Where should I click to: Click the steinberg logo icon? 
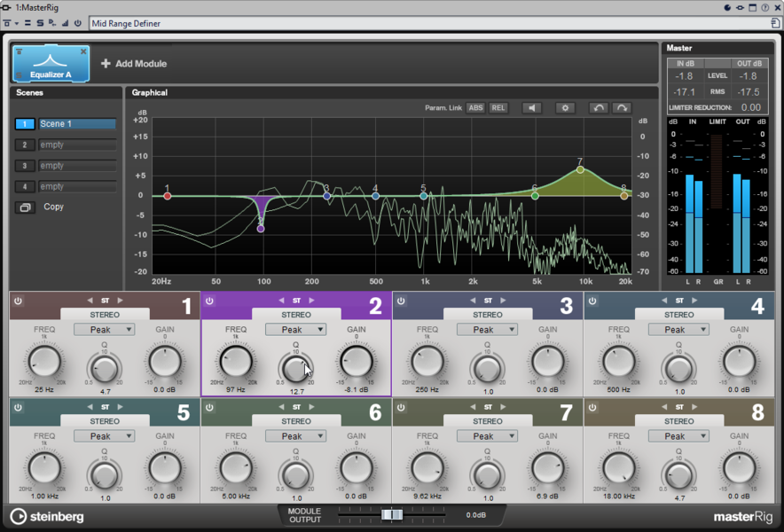coord(18,516)
